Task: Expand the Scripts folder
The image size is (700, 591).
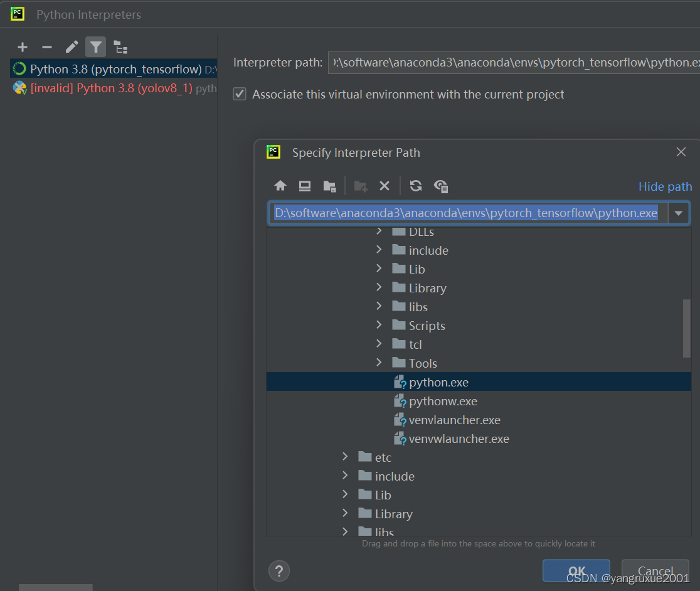Action: (x=379, y=324)
